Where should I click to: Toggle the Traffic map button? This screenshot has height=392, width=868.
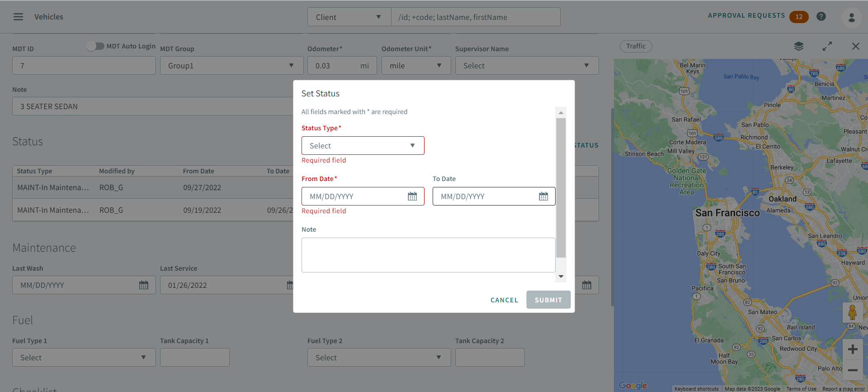pyautogui.click(x=636, y=46)
